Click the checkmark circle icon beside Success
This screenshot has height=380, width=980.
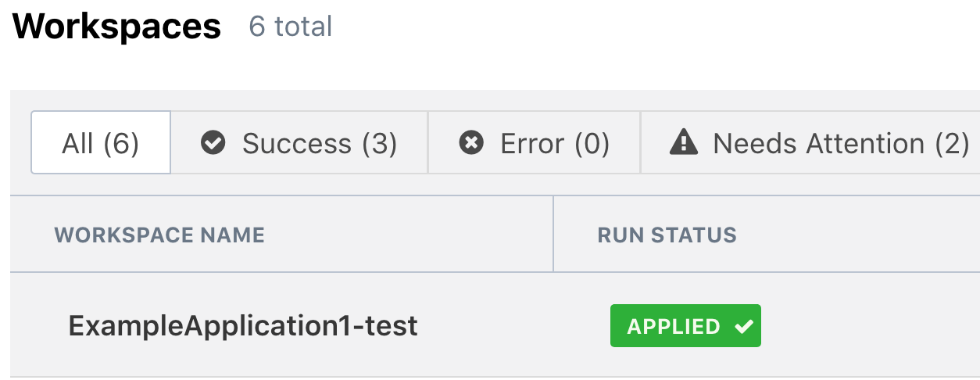pos(213,143)
